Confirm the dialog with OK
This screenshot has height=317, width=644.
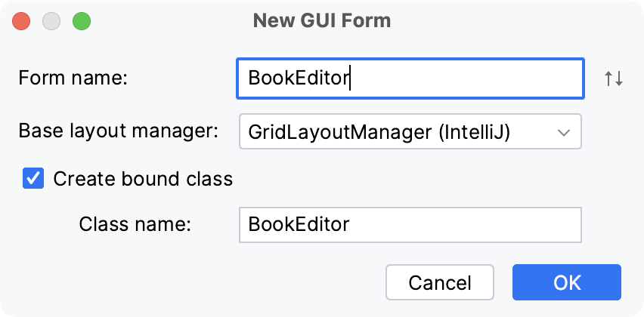click(566, 282)
